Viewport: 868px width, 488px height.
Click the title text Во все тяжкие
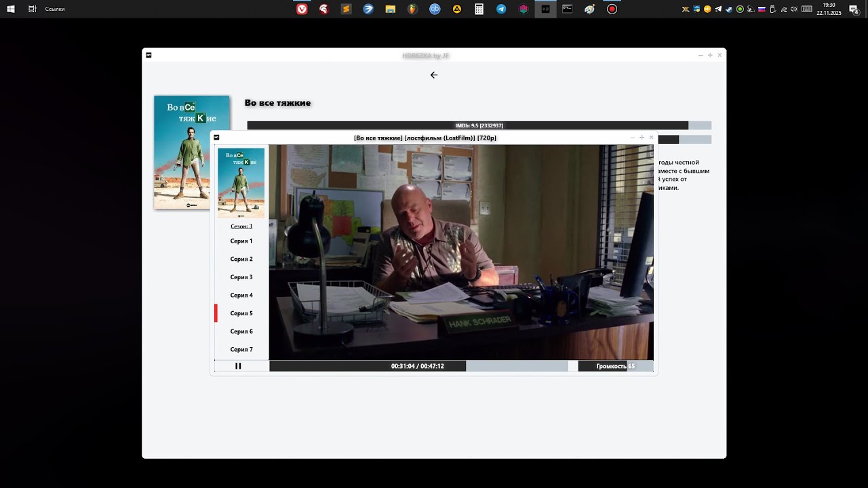pyautogui.click(x=277, y=103)
